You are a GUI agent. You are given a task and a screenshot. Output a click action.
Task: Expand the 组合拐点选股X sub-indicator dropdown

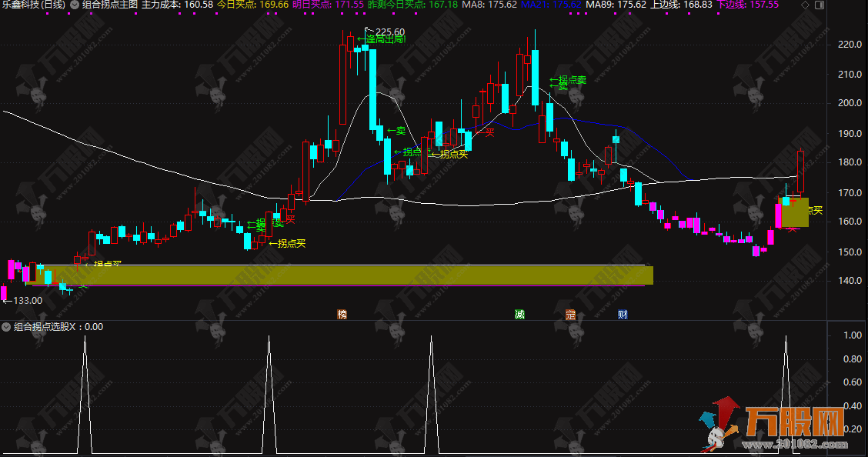click(x=7, y=327)
